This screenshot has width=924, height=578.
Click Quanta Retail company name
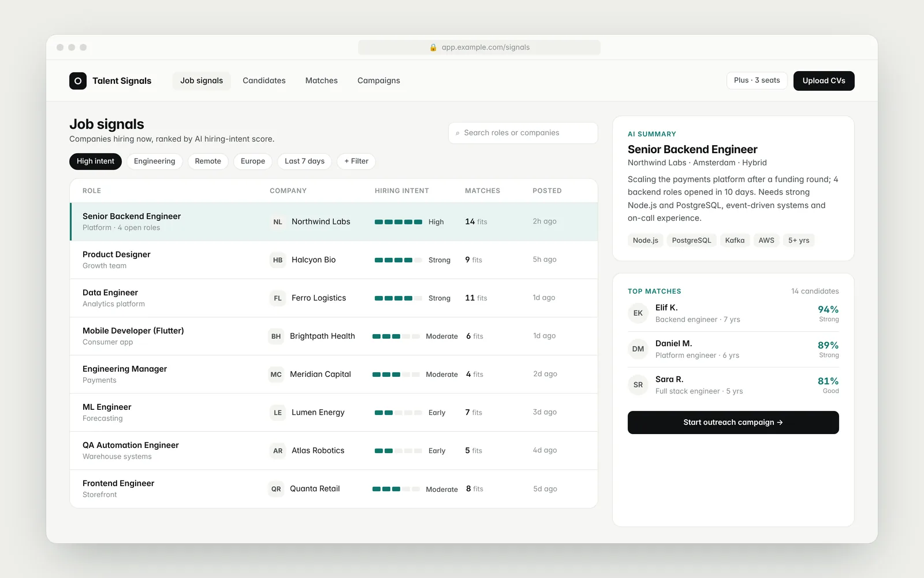(315, 489)
